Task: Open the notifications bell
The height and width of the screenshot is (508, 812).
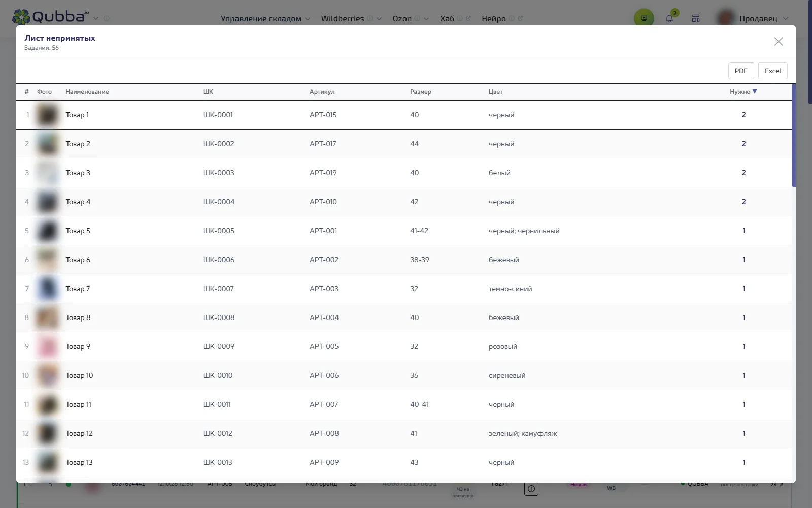Action: (670, 18)
